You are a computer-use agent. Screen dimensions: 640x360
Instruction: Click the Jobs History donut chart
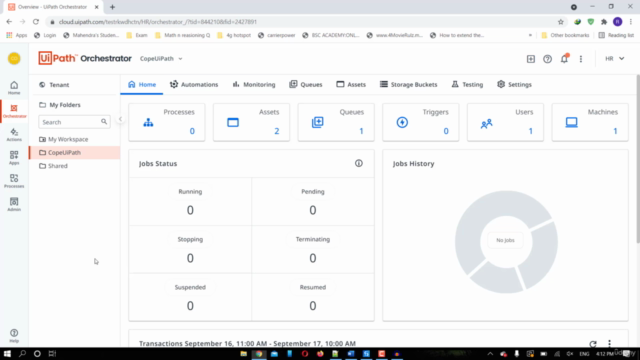pyautogui.click(x=506, y=242)
